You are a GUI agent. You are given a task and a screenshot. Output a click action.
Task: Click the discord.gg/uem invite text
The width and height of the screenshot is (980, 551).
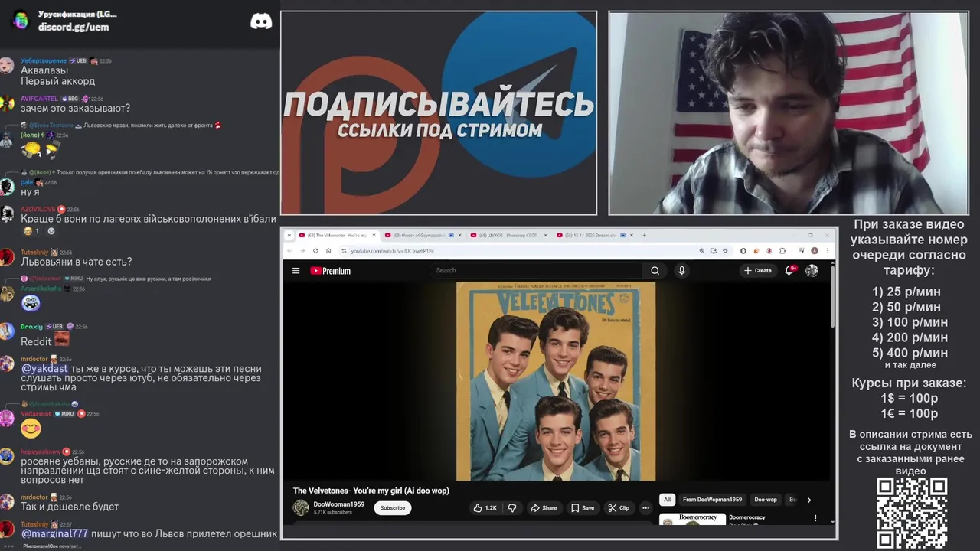click(x=73, y=27)
